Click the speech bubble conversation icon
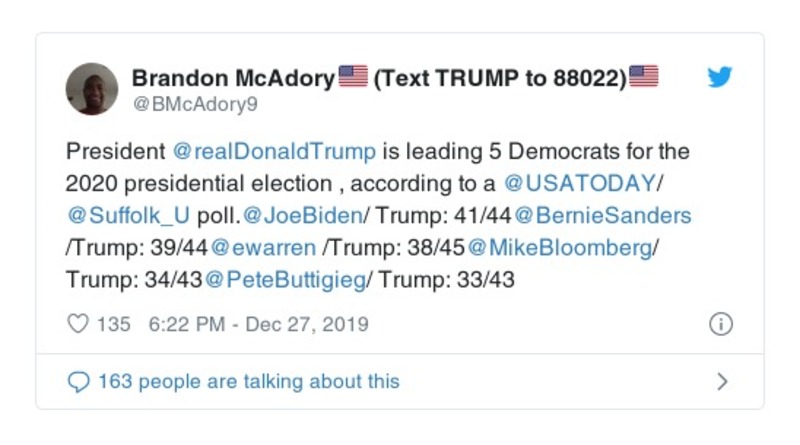This screenshot has height=445, width=800. coord(77,381)
